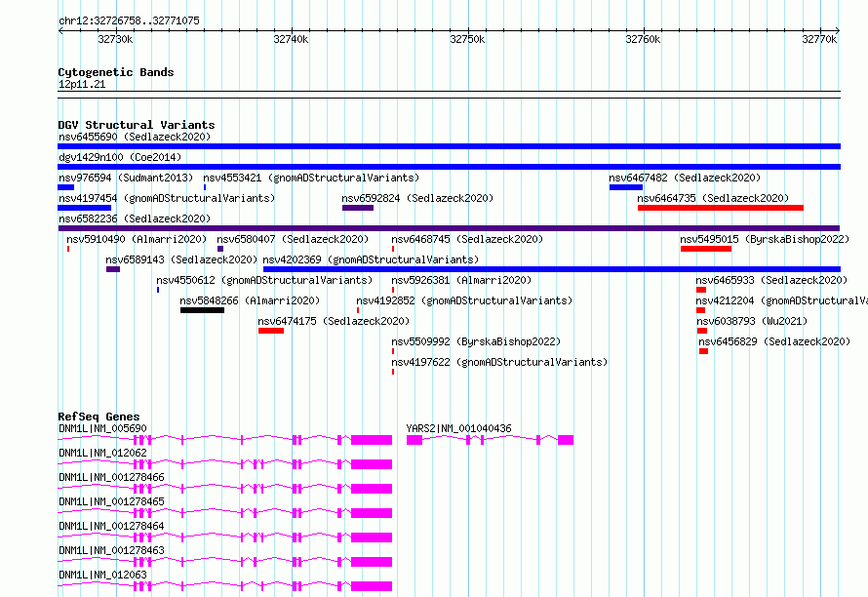Click nsv6465933 (Sedlazeck2020) label
Viewport: 868px width, 597px height.
point(771,280)
